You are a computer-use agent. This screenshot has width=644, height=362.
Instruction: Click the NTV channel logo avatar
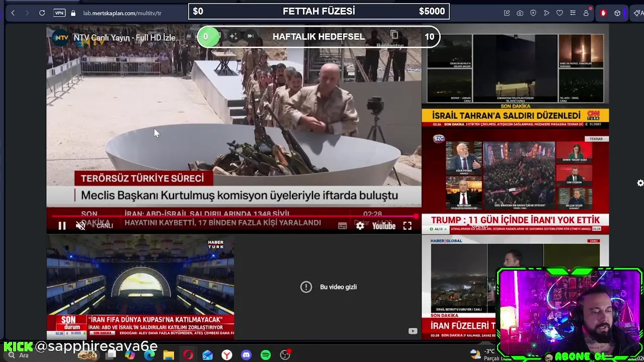tap(61, 38)
